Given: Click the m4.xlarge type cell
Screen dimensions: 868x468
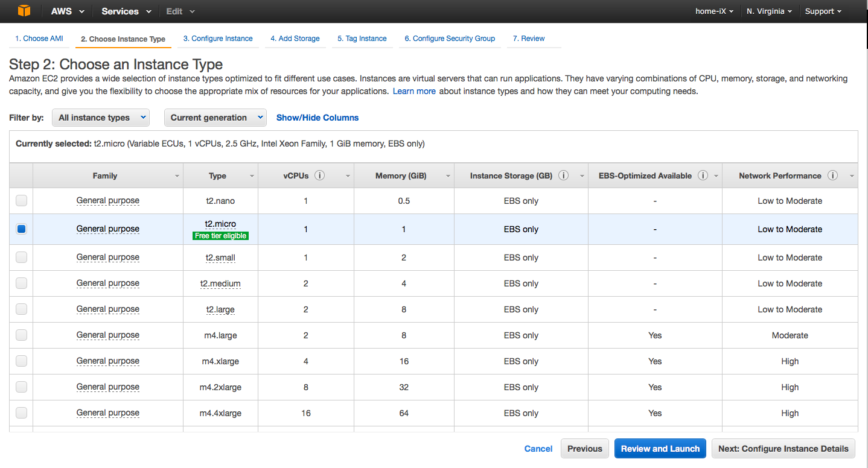Looking at the screenshot, I should [220, 361].
